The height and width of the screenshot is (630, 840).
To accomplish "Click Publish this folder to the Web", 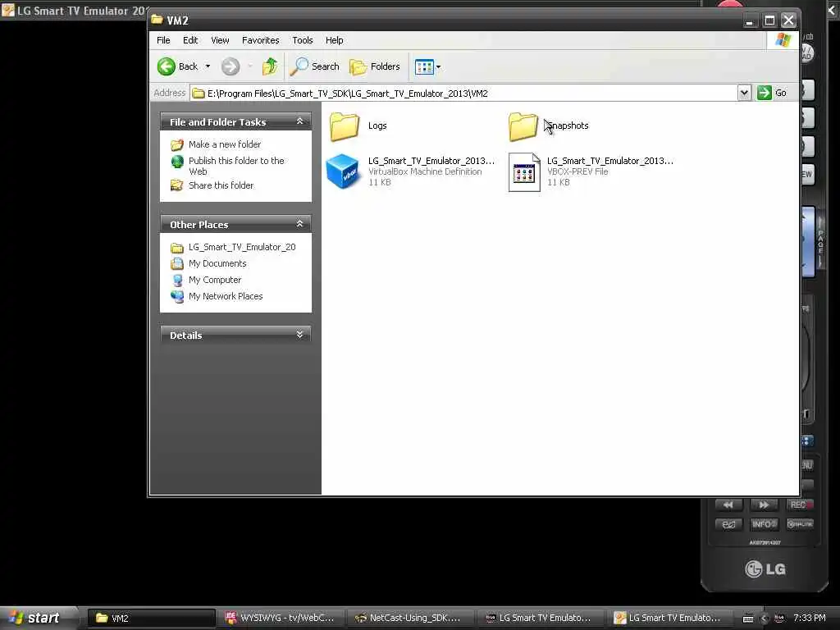I will pos(236,166).
